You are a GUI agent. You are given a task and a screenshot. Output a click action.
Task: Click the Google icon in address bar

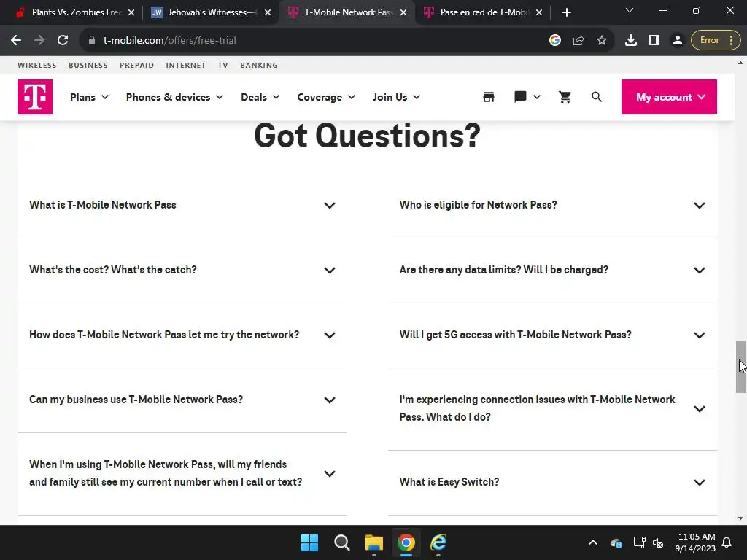555,41
